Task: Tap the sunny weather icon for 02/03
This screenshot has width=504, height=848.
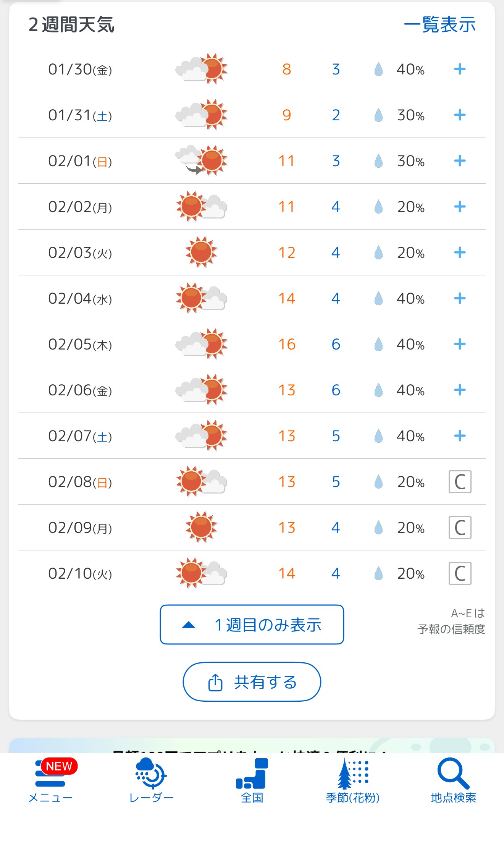Action: 201,252
